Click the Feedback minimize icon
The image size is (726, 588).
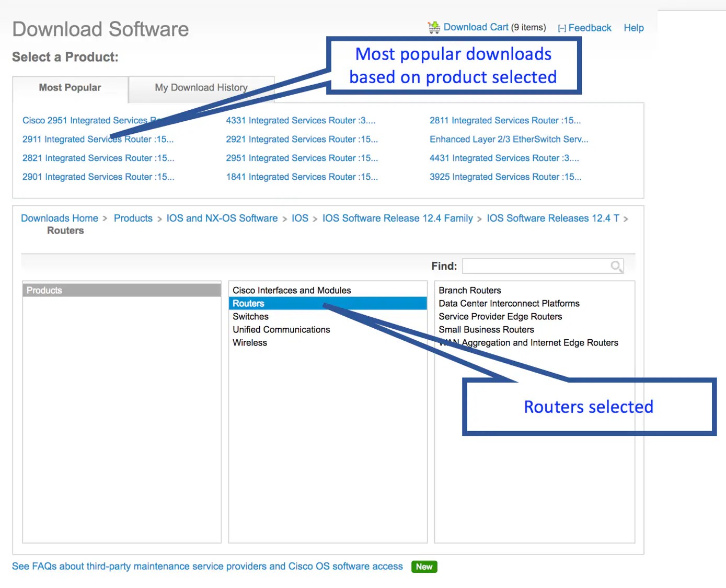pos(562,28)
